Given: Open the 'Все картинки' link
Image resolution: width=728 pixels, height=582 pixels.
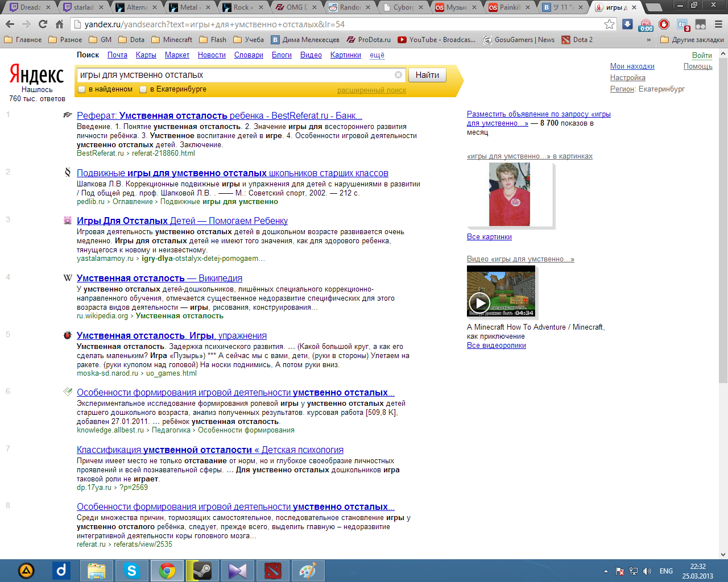Looking at the screenshot, I should coord(489,236).
